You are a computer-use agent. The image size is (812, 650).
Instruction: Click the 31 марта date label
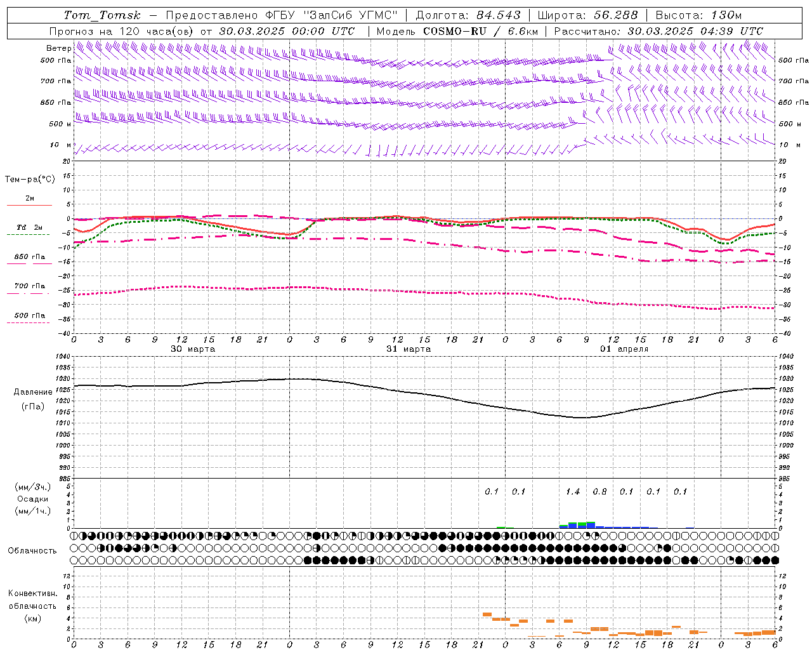[x=409, y=349]
